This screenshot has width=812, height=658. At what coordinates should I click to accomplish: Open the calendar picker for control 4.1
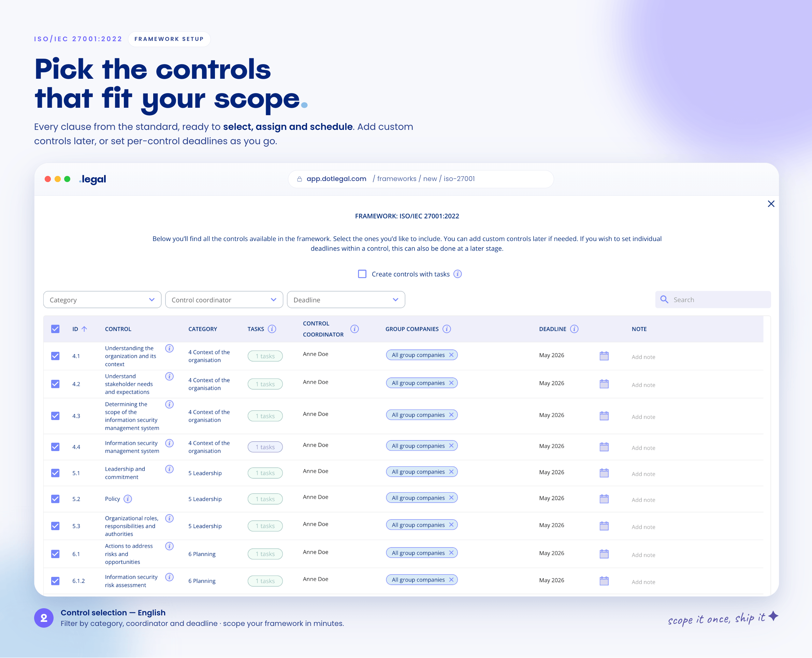click(x=604, y=356)
